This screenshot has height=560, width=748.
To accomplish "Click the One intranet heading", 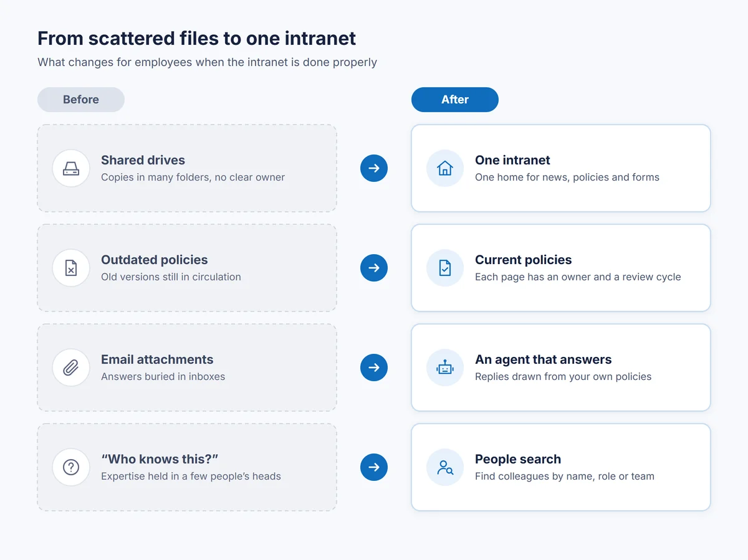I will [x=512, y=160].
